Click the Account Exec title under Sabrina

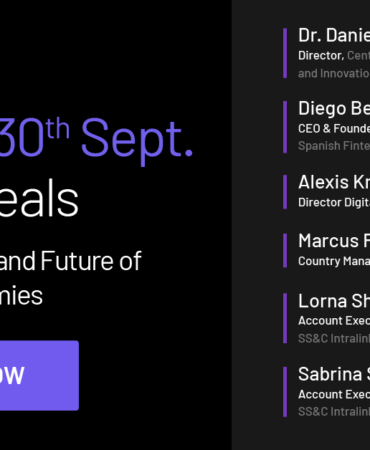pyautogui.click(x=334, y=394)
